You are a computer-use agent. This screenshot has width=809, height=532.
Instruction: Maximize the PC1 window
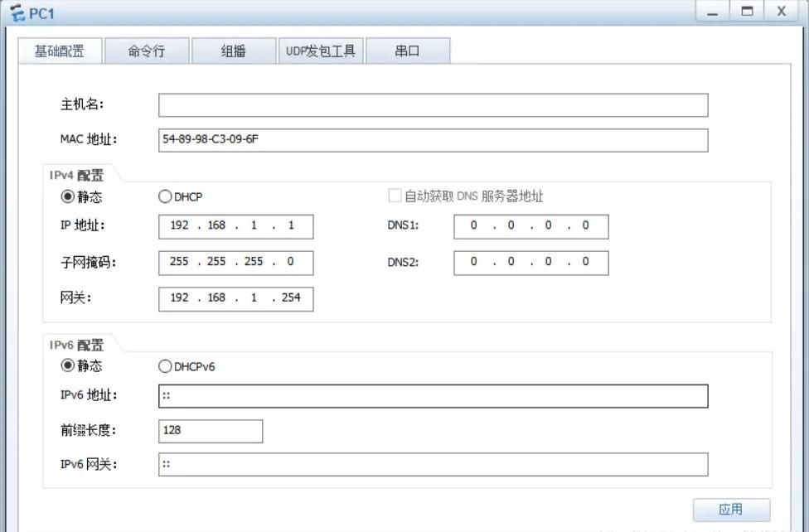tap(747, 12)
